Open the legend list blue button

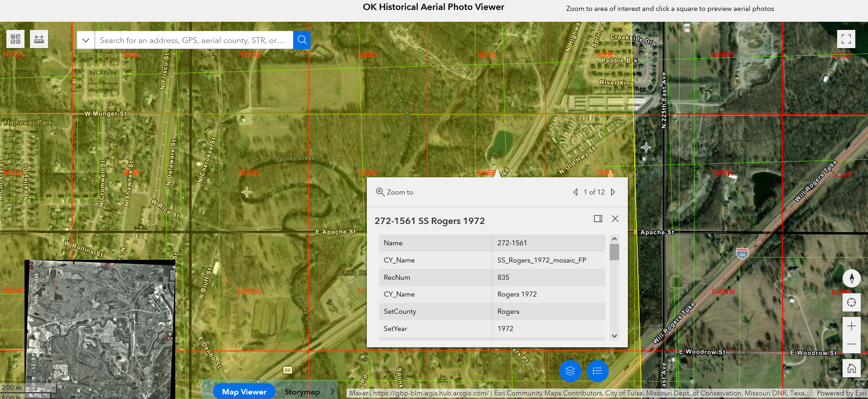click(597, 371)
